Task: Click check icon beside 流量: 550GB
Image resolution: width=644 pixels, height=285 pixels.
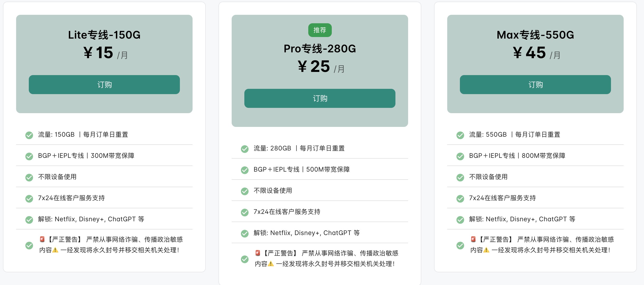Action: 460,135
